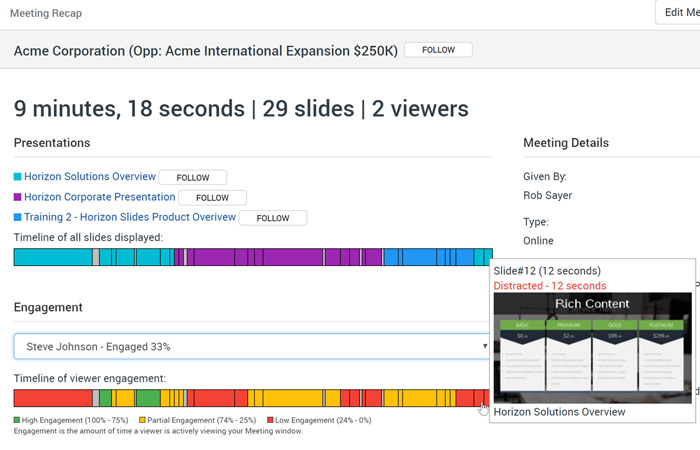Click the Engagement section heading
The height and width of the screenshot is (450, 700).
pyautogui.click(x=48, y=308)
